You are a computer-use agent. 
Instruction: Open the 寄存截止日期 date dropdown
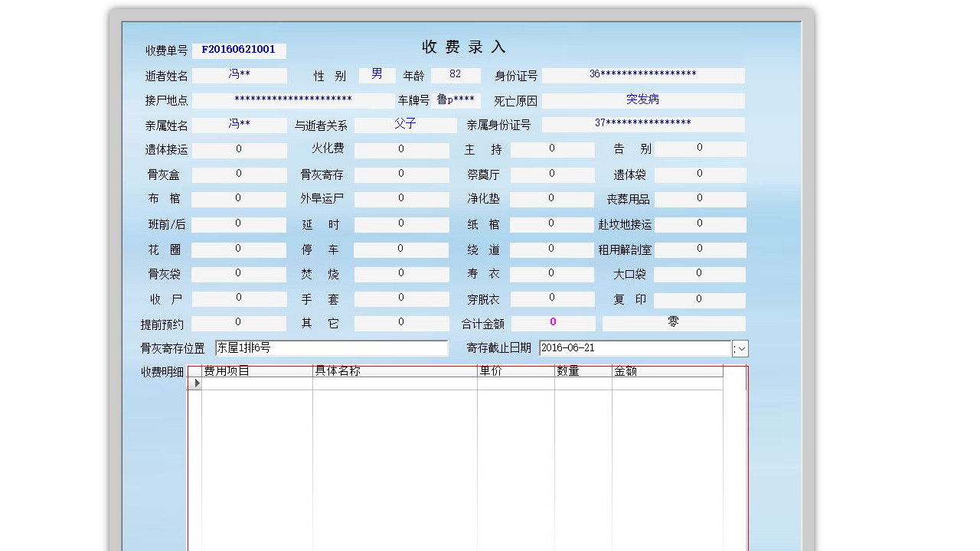point(740,348)
